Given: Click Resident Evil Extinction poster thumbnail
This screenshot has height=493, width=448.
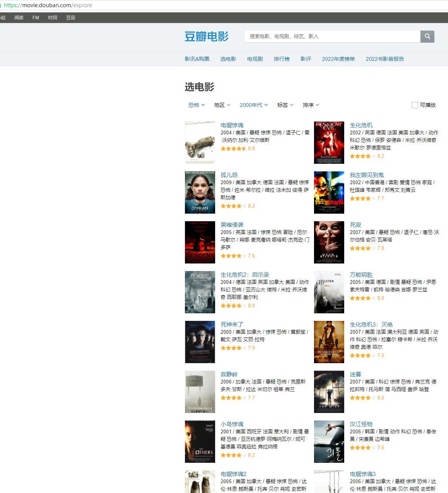Looking at the screenshot, I should pyautogui.click(x=329, y=342).
